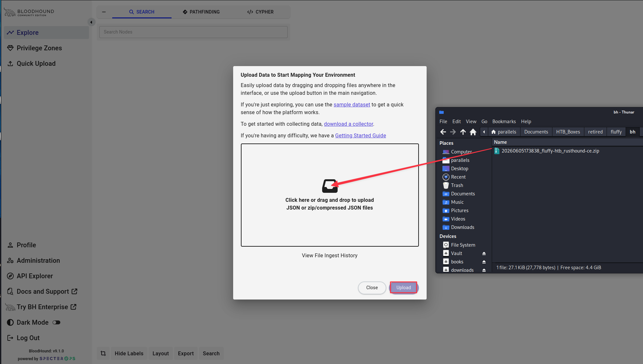Go forward in Thunar
The height and width of the screenshot is (364, 643).
[453, 132]
